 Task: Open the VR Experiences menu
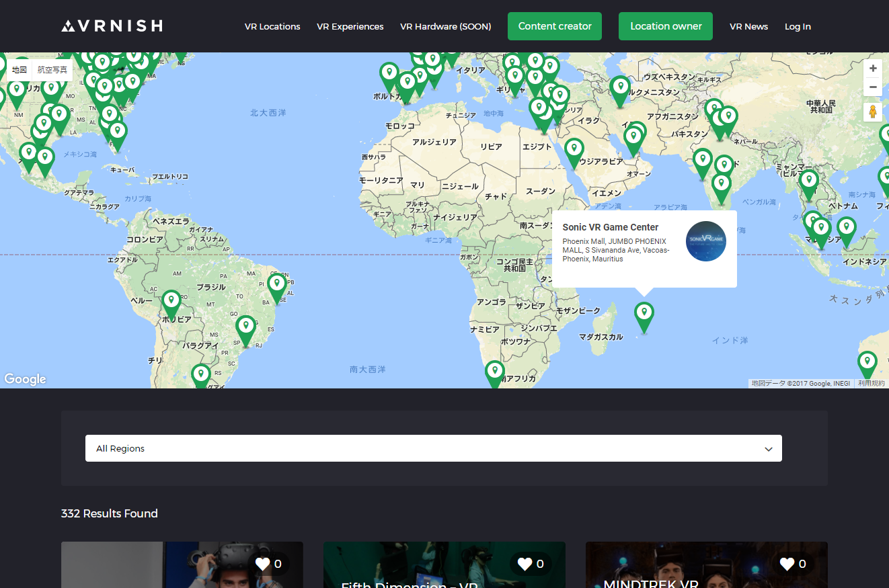(350, 27)
